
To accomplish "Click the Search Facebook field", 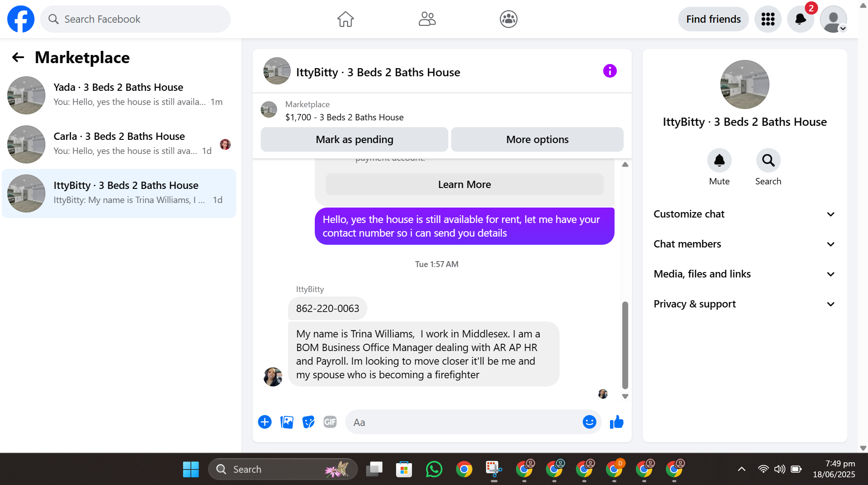I will [x=135, y=19].
